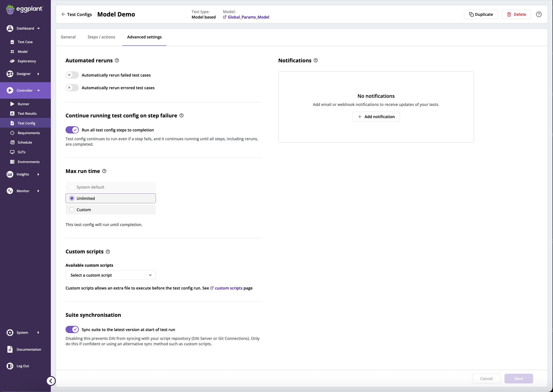Screen dimensions: 553x392
Task: Open the Global_Params_Model link
Action: 248,17
